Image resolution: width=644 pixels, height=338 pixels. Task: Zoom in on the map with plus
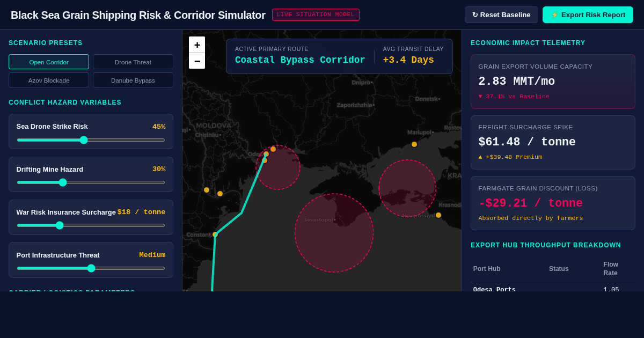pyautogui.click(x=197, y=45)
